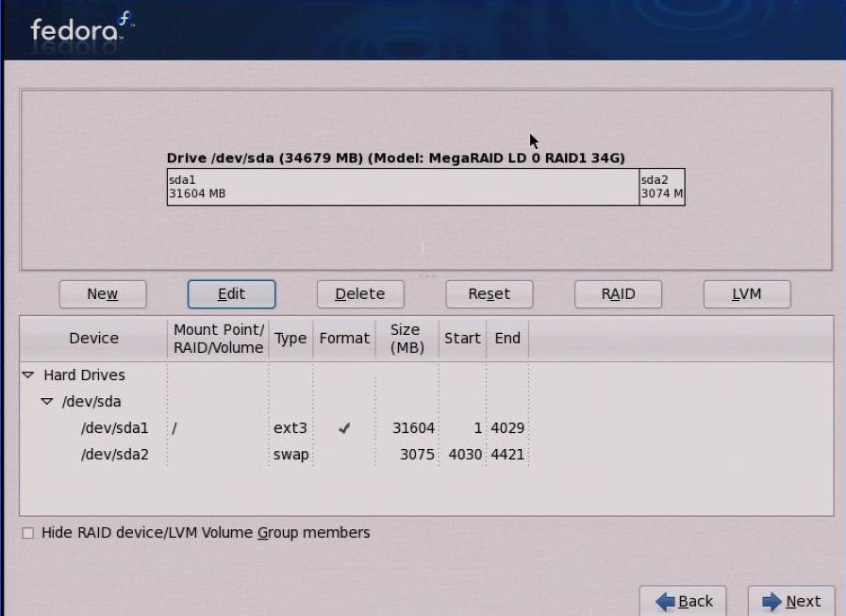The image size is (846, 616).
Task: Go Back to the previous step
Action: point(684,601)
